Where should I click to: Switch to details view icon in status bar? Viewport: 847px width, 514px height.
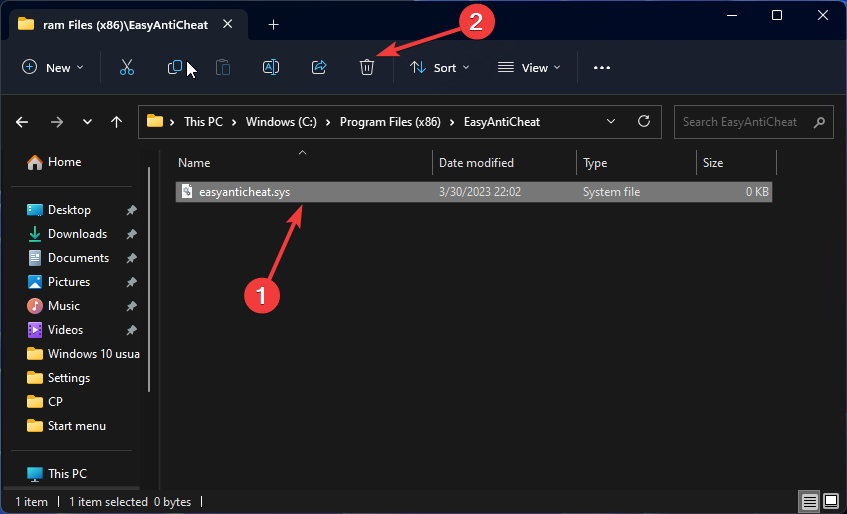[810, 502]
